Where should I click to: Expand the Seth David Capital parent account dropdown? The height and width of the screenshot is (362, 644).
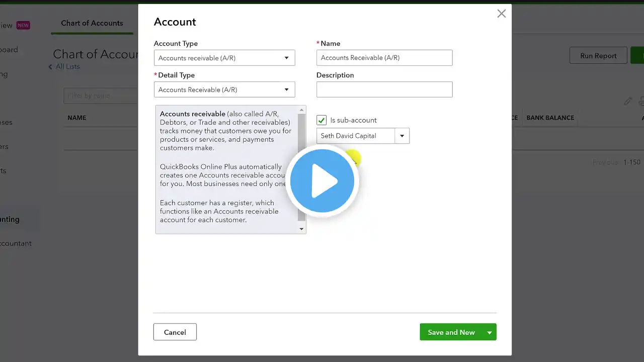tap(401, 136)
